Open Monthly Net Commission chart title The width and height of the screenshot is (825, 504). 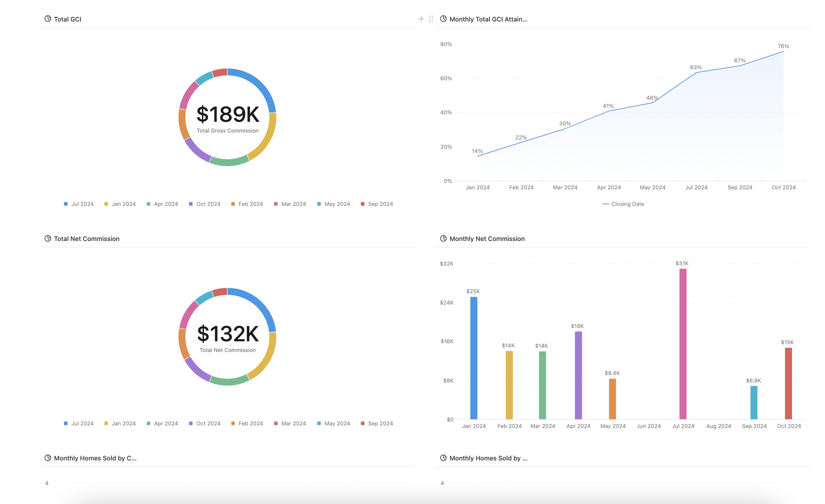(487, 238)
